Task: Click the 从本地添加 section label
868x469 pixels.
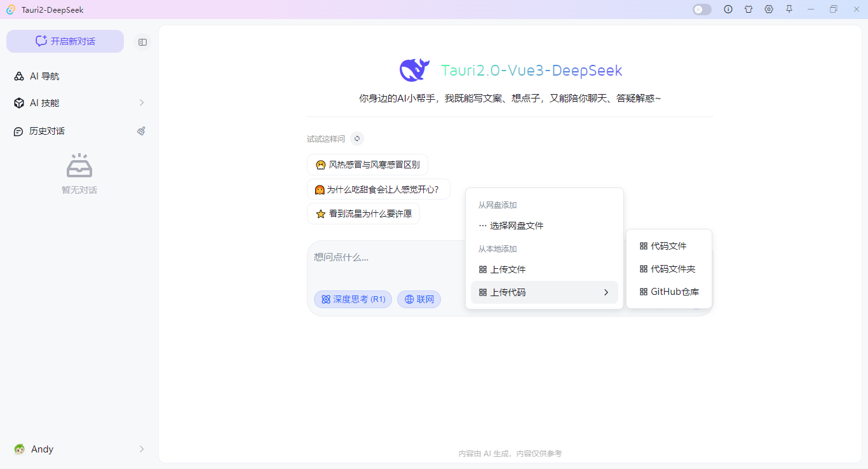Action: 498,249
